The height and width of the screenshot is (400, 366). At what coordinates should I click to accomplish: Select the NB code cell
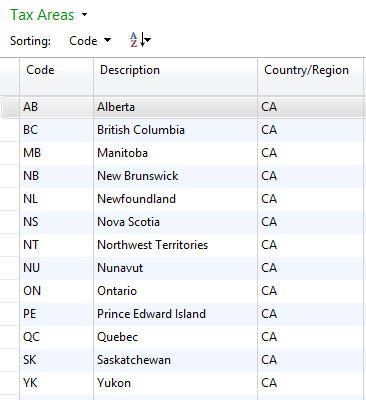57,176
